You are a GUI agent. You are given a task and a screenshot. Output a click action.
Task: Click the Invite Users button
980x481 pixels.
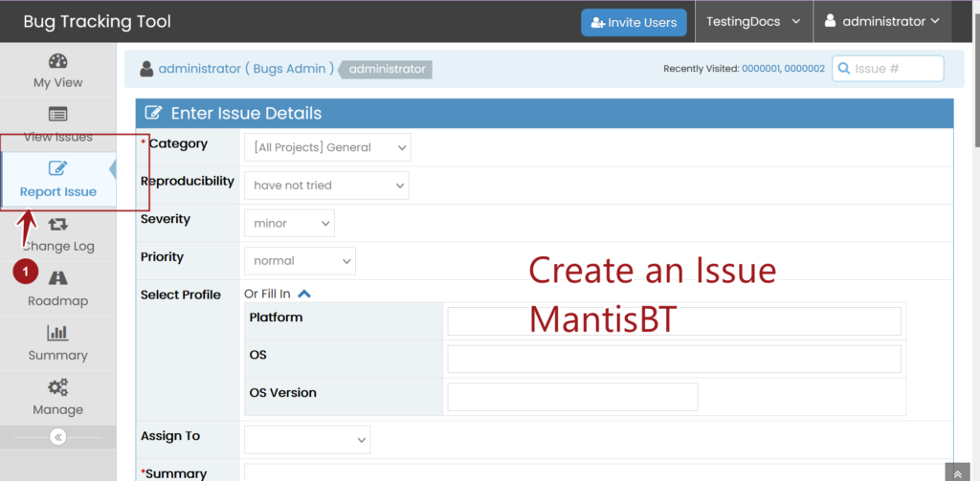pyautogui.click(x=634, y=22)
